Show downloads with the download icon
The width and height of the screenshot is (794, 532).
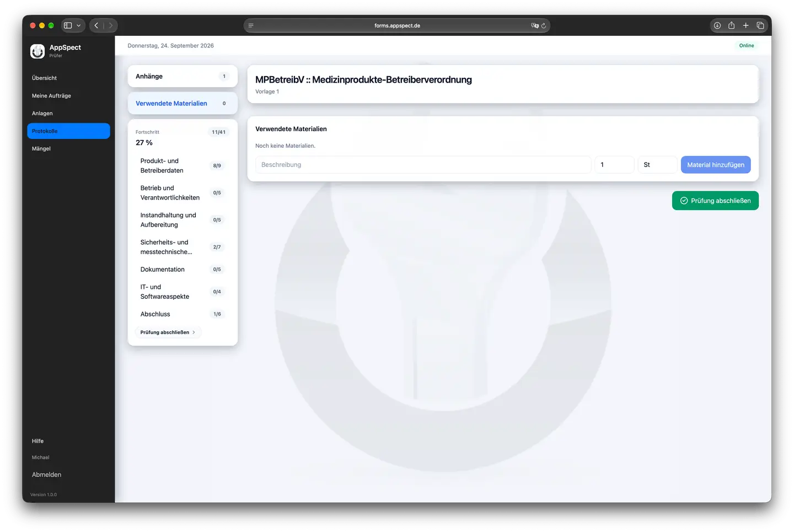[x=717, y=25]
